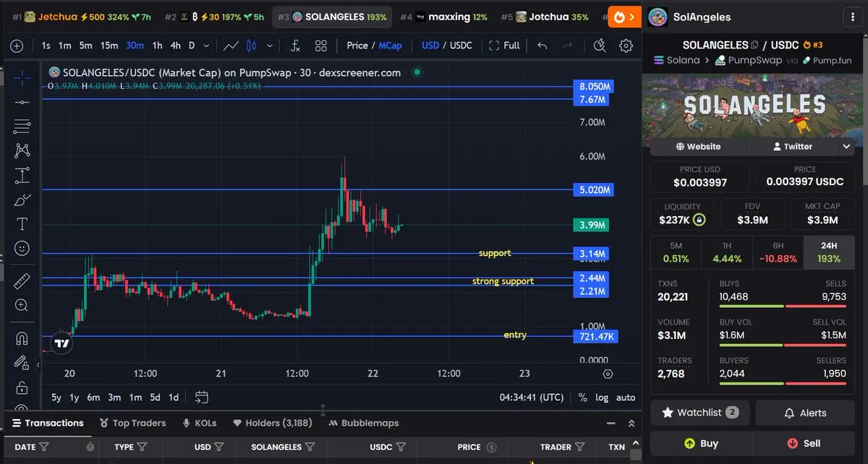The image size is (868, 464).
Task: Open the chart quick search icon
Action: pos(600,46)
